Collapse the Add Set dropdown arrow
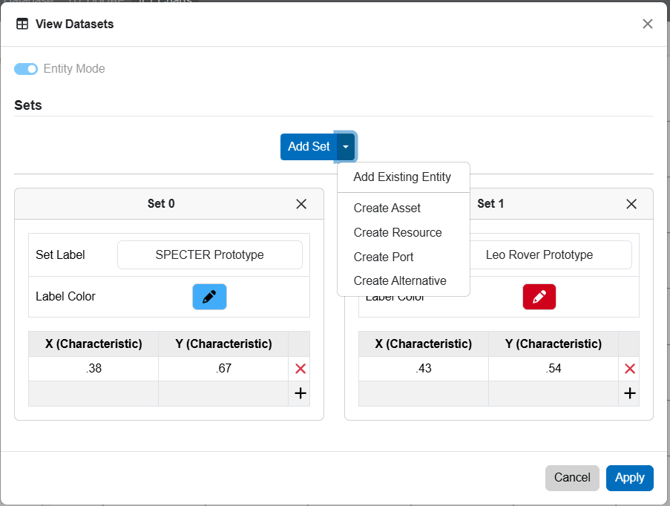The height and width of the screenshot is (506, 670). point(346,147)
